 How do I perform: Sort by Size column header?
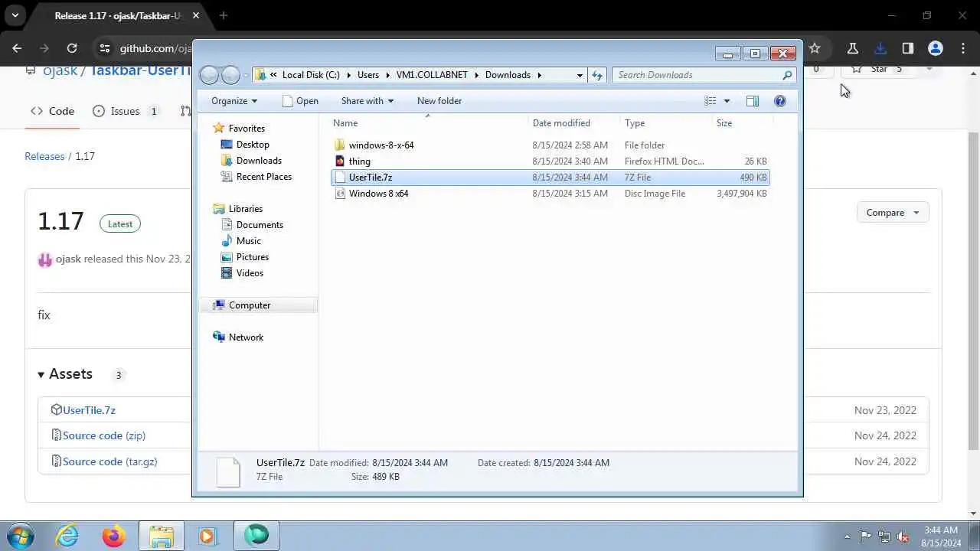[x=724, y=123]
